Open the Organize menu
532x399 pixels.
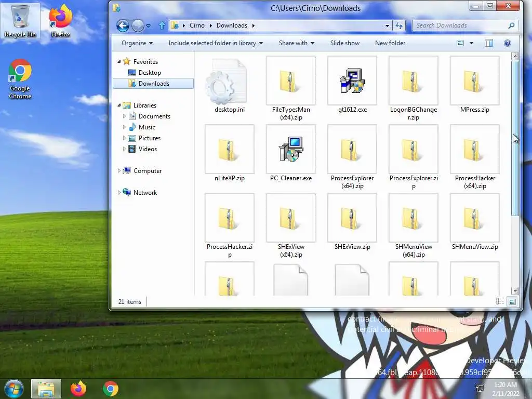coord(137,43)
